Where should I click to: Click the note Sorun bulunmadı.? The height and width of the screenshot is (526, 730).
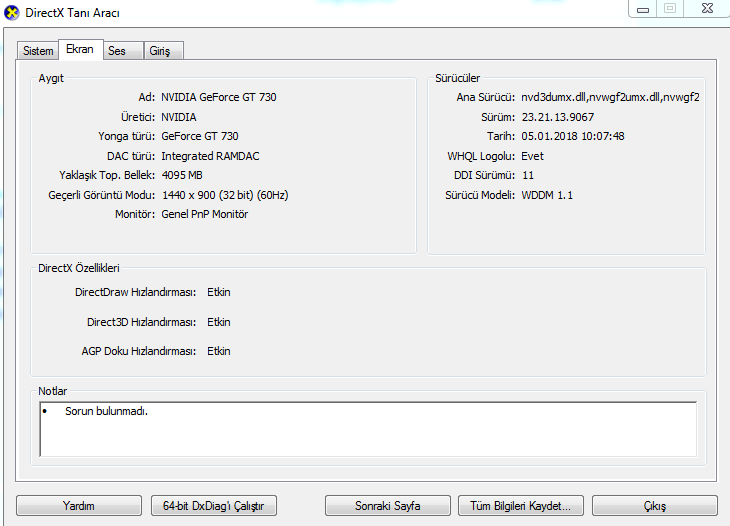[107, 411]
